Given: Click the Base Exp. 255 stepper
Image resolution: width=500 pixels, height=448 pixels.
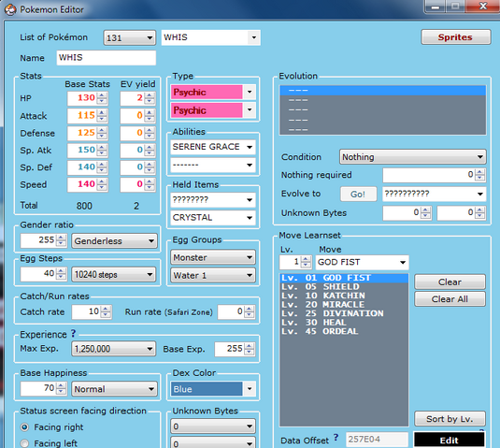Looking at the screenshot, I should [250, 349].
